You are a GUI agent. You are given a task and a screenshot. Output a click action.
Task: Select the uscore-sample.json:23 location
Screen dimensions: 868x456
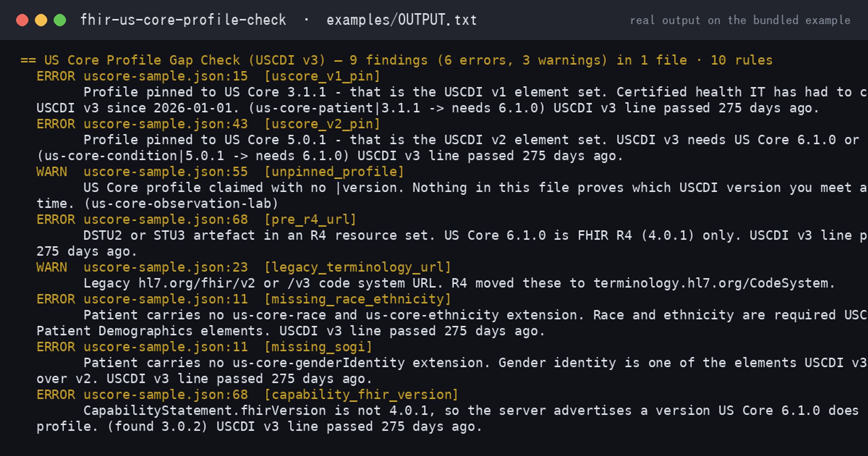[165, 267]
